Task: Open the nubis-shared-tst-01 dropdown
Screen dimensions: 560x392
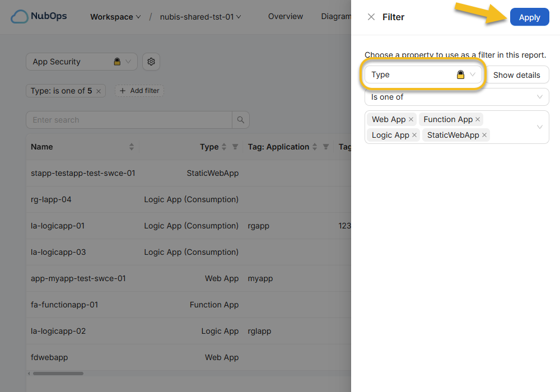Action: pyautogui.click(x=200, y=17)
